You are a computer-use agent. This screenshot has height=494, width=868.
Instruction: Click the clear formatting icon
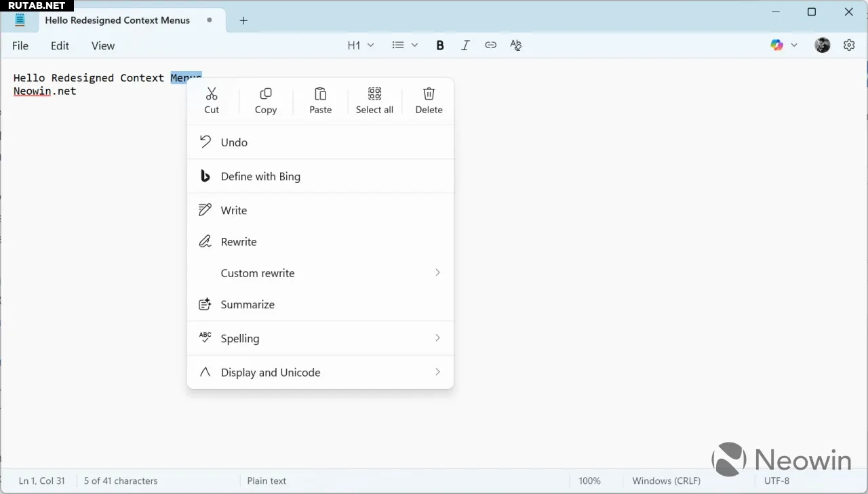(516, 45)
